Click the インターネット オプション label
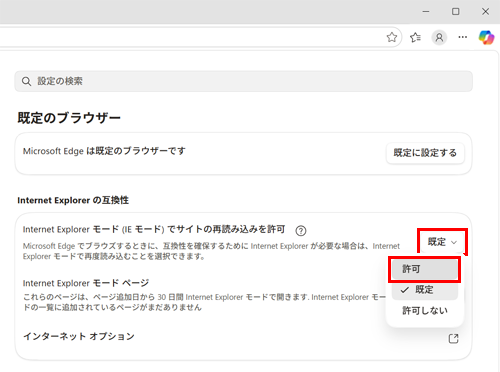This screenshot has height=372, width=500. click(x=79, y=336)
